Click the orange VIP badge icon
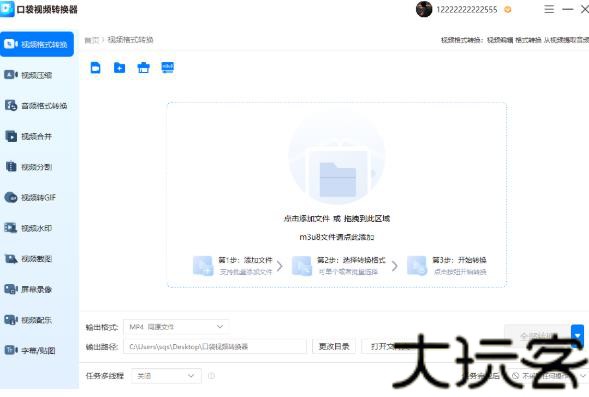589x397 pixels. [x=507, y=10]
